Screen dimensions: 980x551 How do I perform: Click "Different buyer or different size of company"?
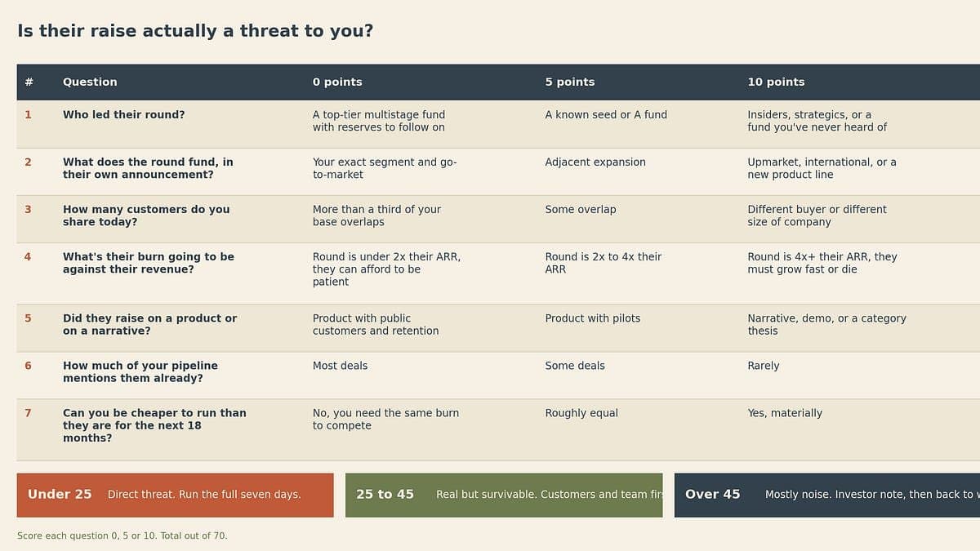coord(817,216)
